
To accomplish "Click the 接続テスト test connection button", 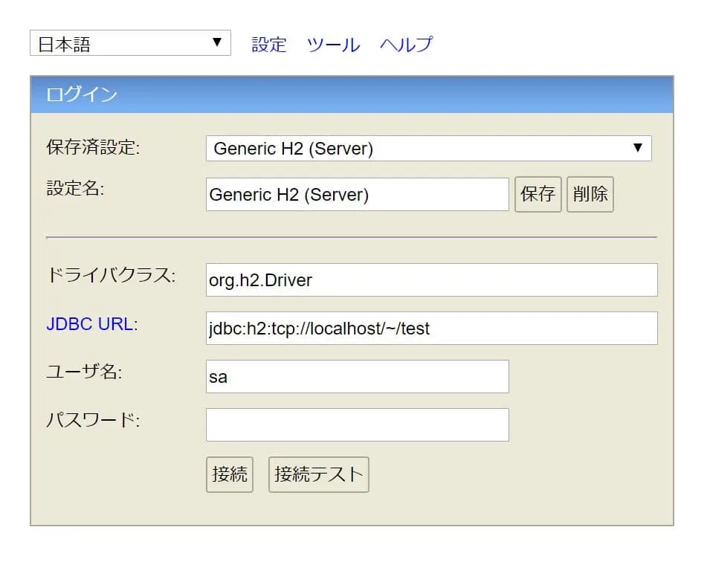I will coord(319,474).
